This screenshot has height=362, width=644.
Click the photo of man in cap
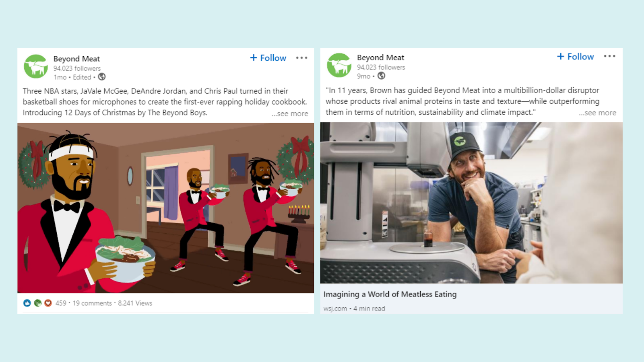[471, 203]
